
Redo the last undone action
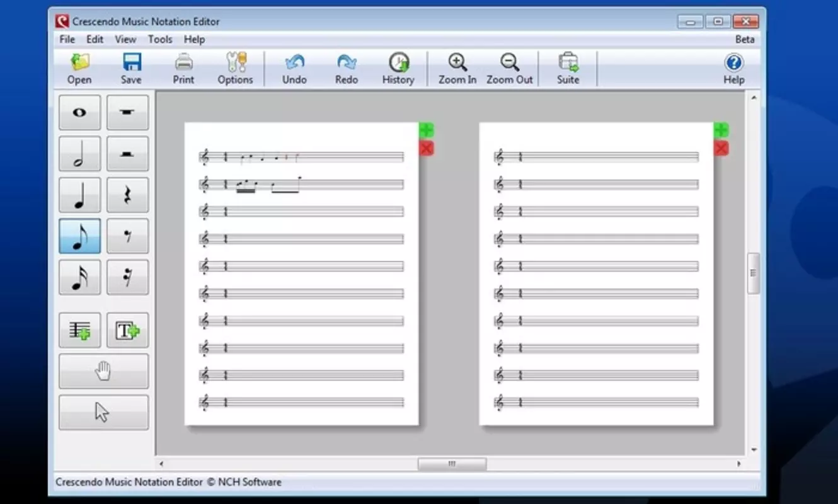point(347,69)
